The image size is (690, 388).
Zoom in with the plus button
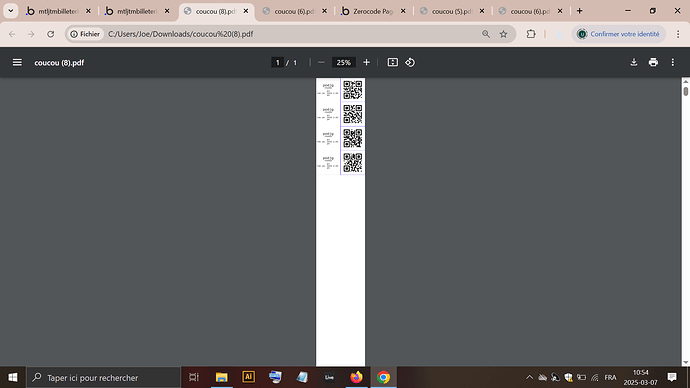click(x=366, y=62)
